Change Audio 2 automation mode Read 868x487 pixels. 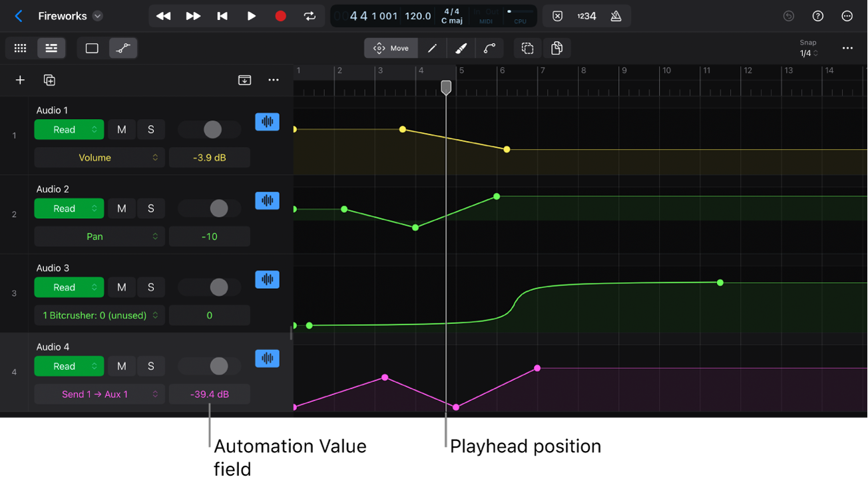(x=69, y=208)
